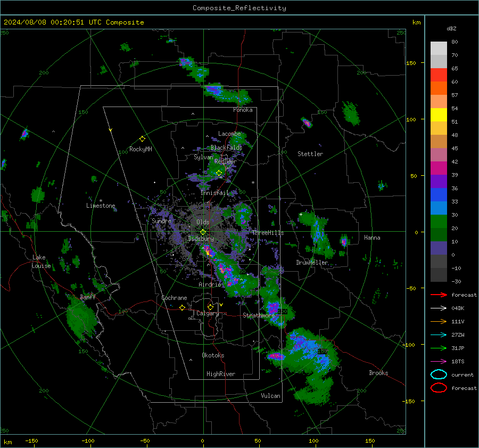Screen dimensions: 479x448
Task: Click the Cochrane label
Action: [174, 298]
